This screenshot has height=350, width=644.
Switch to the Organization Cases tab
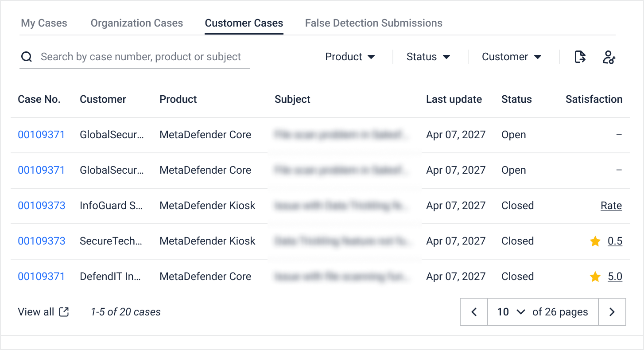tap(137, 23)
